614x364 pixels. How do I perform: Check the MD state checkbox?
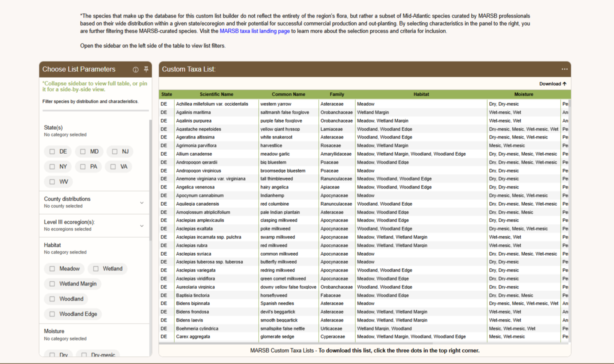point(83,152)
